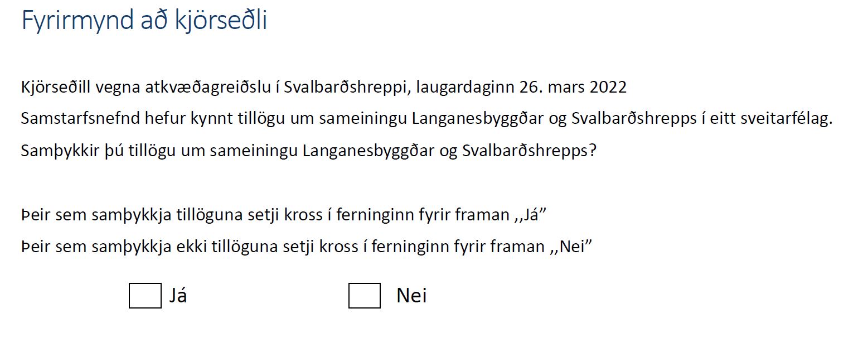Image resolution: width=868 pixels, height=347 pixels.
Task: Click the Nei label text
Action: coord(411,295)
